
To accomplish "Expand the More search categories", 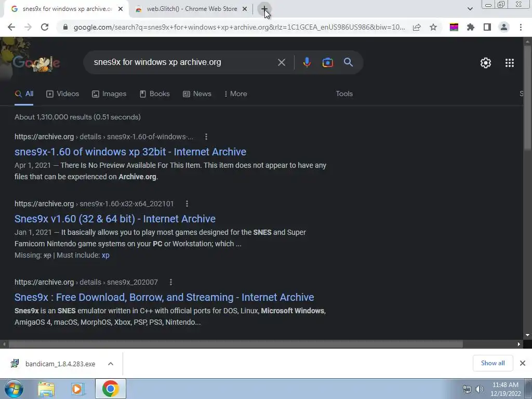I will click(x=235, y=94).
